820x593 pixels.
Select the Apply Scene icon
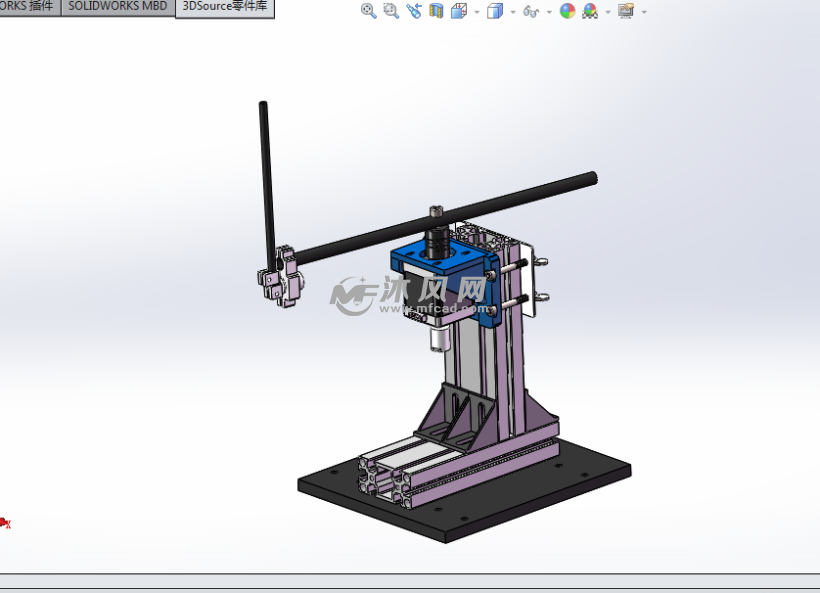[590, 11]
